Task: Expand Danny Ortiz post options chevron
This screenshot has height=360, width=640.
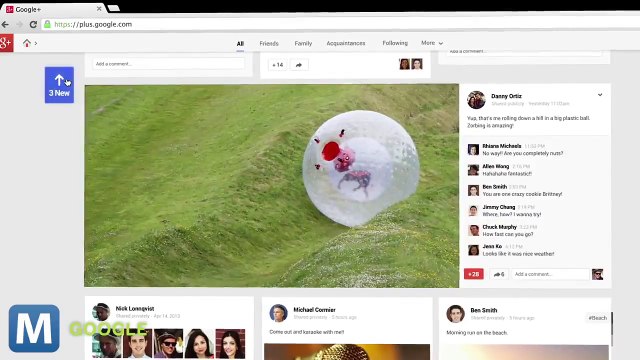Action: click(x=600, y=95)
